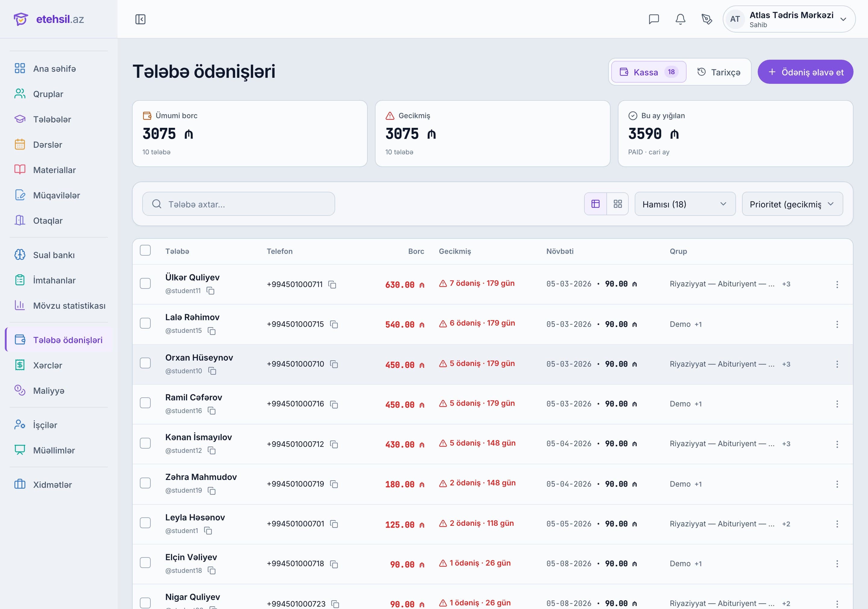Tick the checkbox for Kənan İsmayılov

145,443
